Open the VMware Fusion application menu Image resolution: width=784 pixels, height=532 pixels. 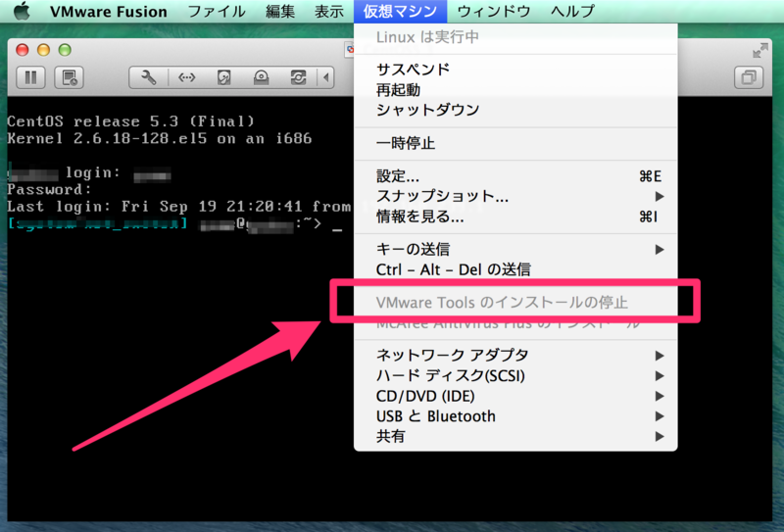(x=109, y=12)
